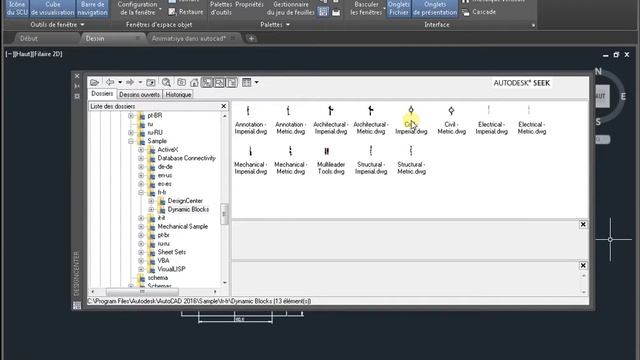Image resolution: width=640 pixels, height=360 pixels.
Task: Open the Forward history dropdown arrow
Action: [x=140, y=82]
